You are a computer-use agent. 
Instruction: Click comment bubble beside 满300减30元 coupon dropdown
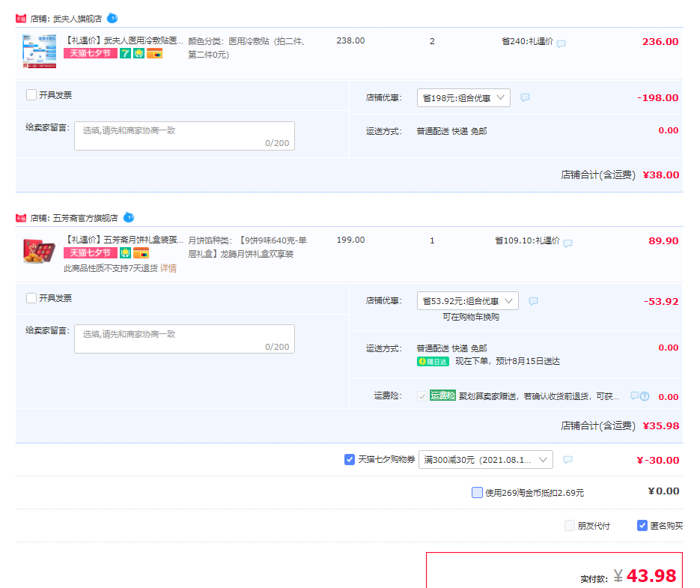click(567, 460)
